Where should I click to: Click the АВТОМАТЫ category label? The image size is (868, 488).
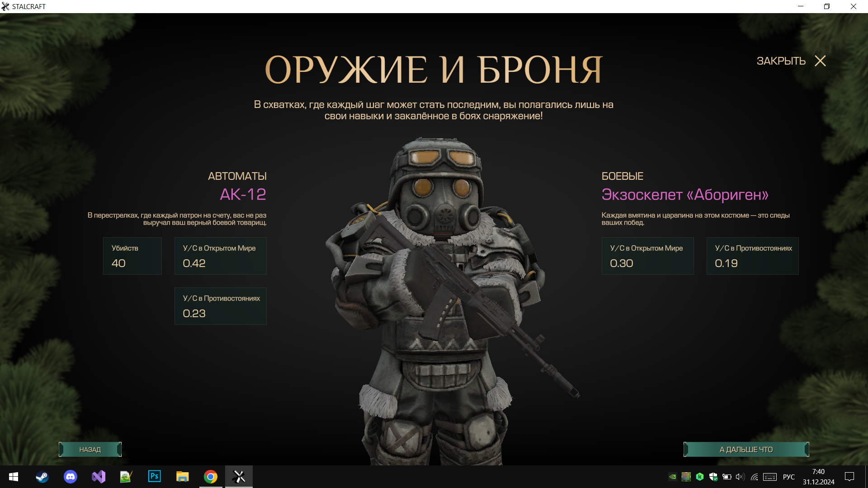(x=237, y=176)
